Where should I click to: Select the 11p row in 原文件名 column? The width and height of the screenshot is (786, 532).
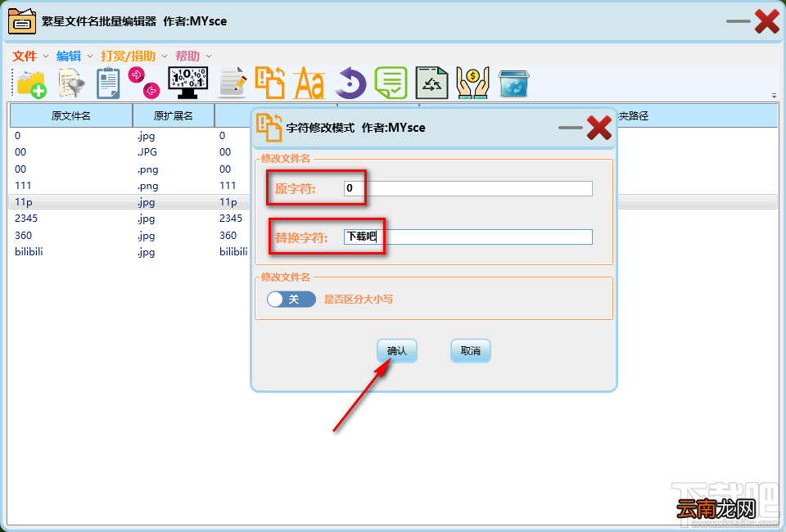pos(24,202)
